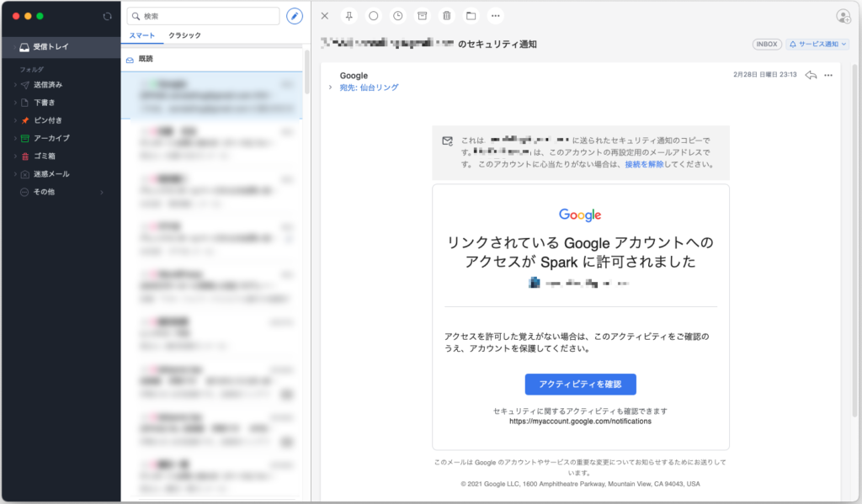Click the date 2月28日 日曜日 23:13
This screenshot has width=862, height=504.
[x=764, y=75]
